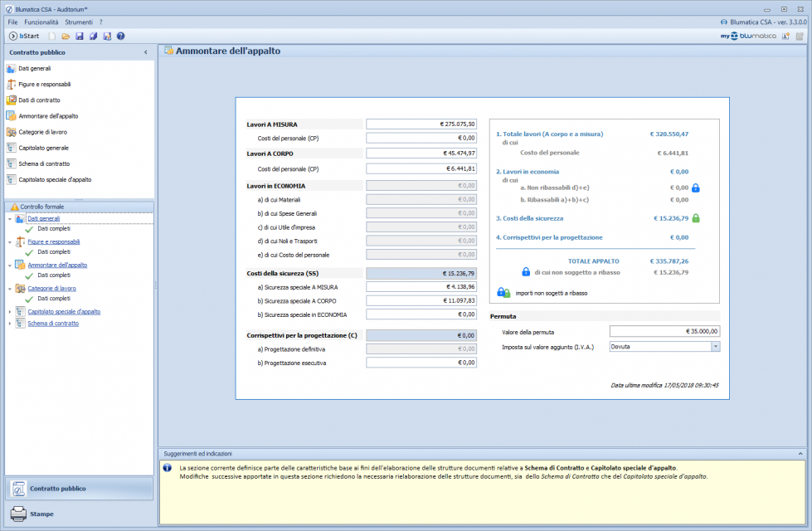The height and width of the screenshot is (531, 812).
Task: Expand the Capitolato speciale d'appalto tree node
Action: [9, 312]
